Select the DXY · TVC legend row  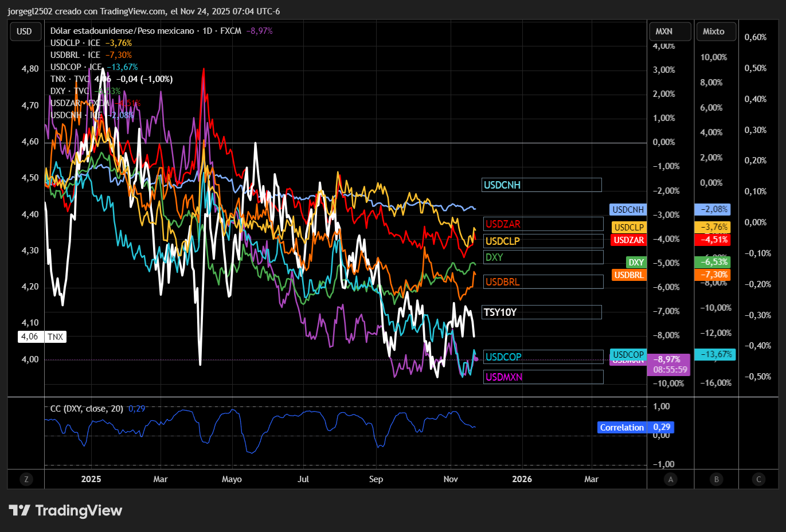pos(85,91)
